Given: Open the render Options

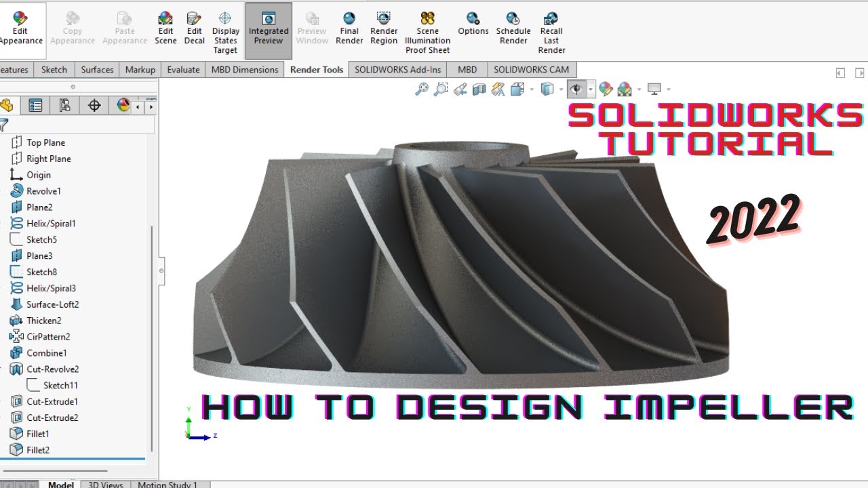Looking at the screenshot, I should [x=473, y=24].
